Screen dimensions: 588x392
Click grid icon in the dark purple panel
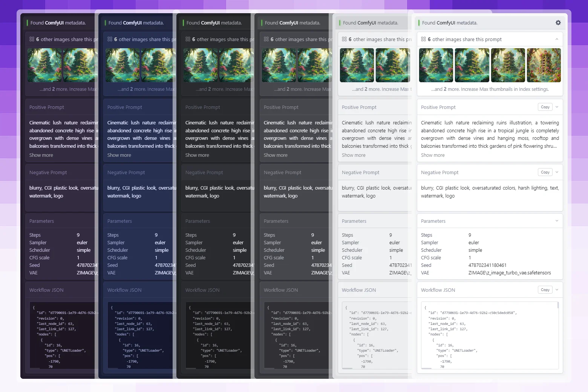click(32, 39)
